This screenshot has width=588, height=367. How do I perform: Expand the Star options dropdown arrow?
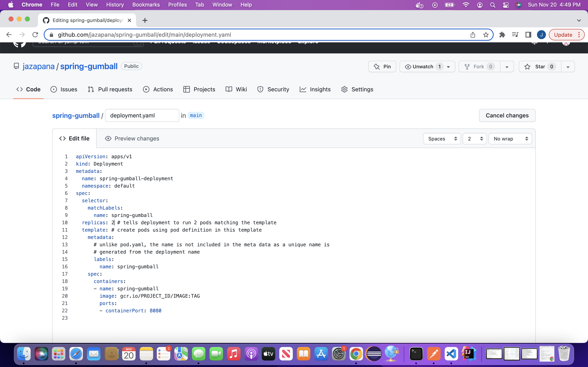tap(568, 66)
